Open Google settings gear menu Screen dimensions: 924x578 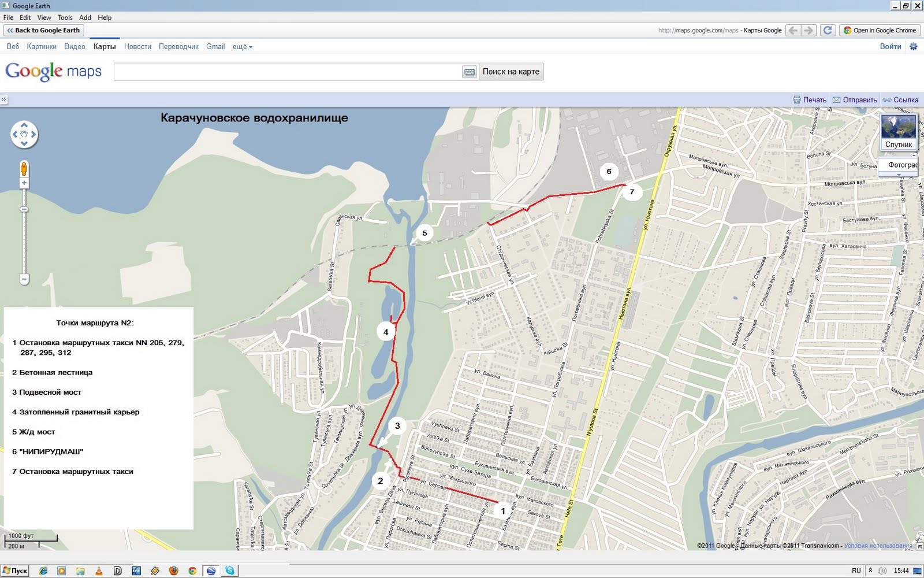(x=913, y=46)
